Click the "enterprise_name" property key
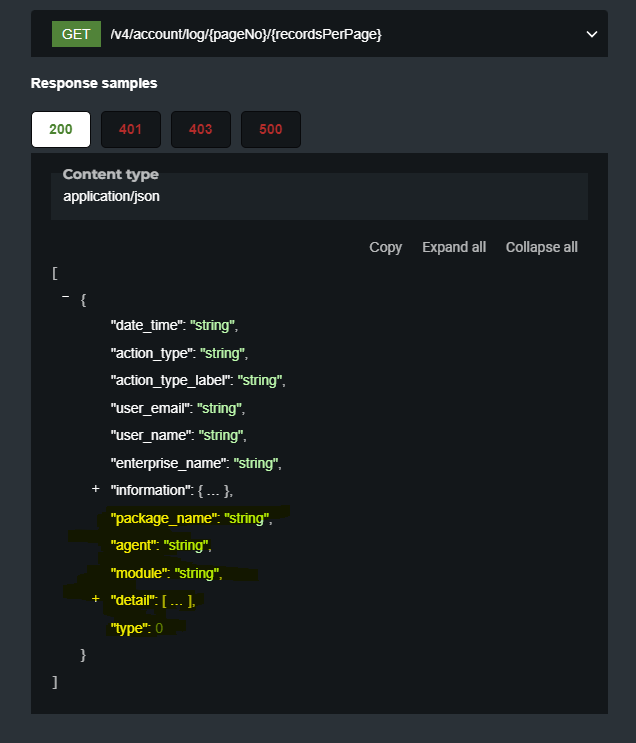636x743 pixels. click(x=167, y=463)
